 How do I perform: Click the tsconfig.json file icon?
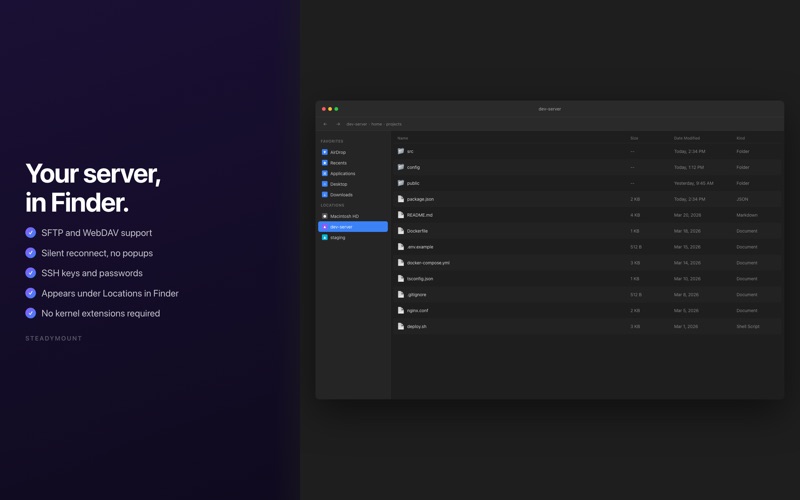click(401, 279)
